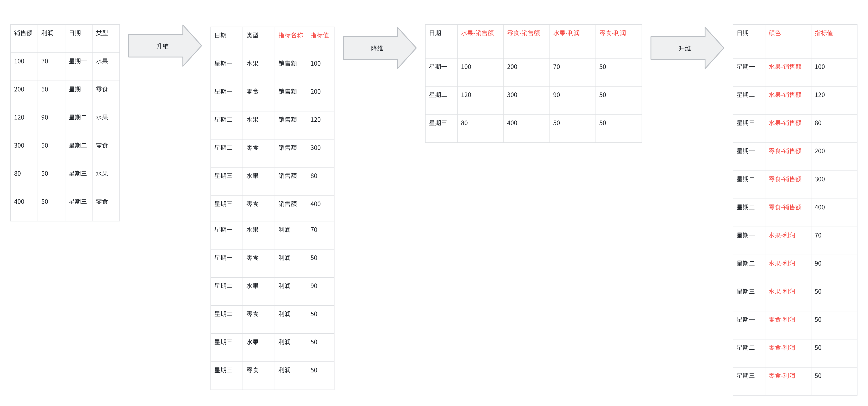Select the last 零食-利润 row for 星期三

tap(782, 376)
